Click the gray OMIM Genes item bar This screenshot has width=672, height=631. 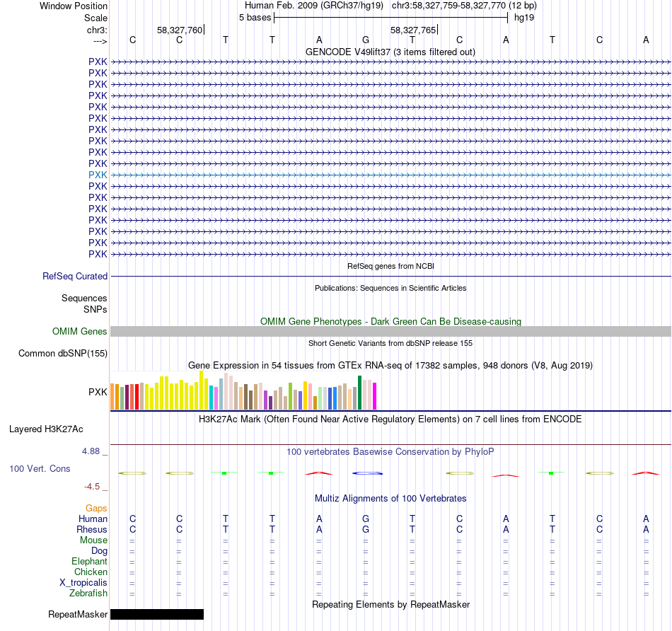click(x=391, y=331)
